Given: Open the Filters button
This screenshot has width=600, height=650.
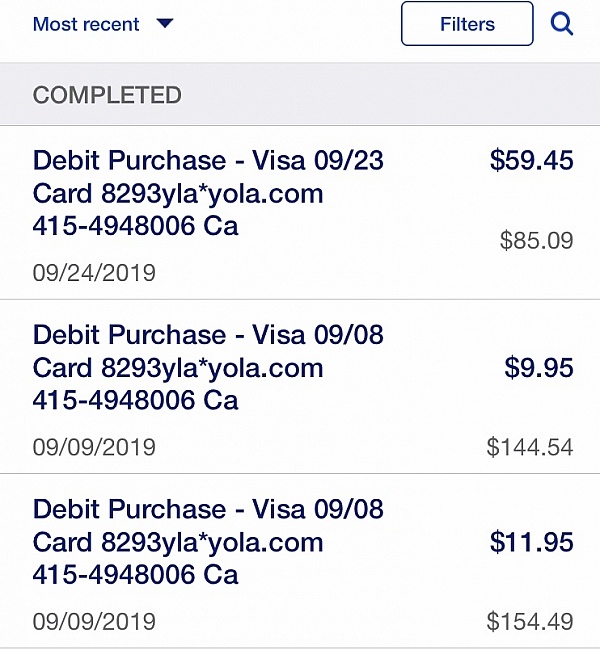Looking at the screenshot, I should [x=467, y=24].
